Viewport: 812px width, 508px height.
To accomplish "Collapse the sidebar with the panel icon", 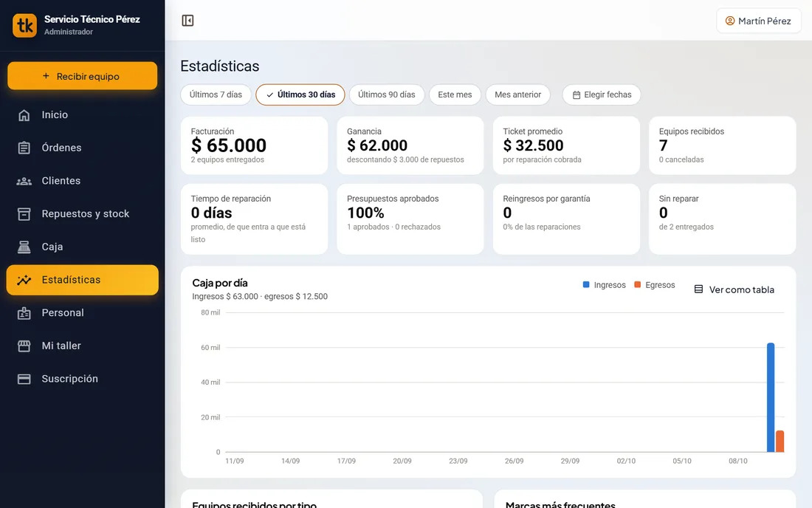I will click(x=187, y=21).
